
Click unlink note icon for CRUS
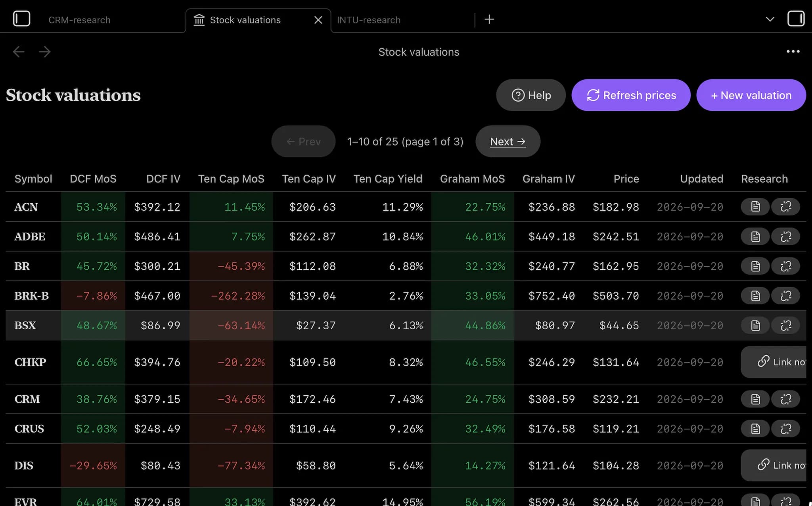[x=785, y=429]
